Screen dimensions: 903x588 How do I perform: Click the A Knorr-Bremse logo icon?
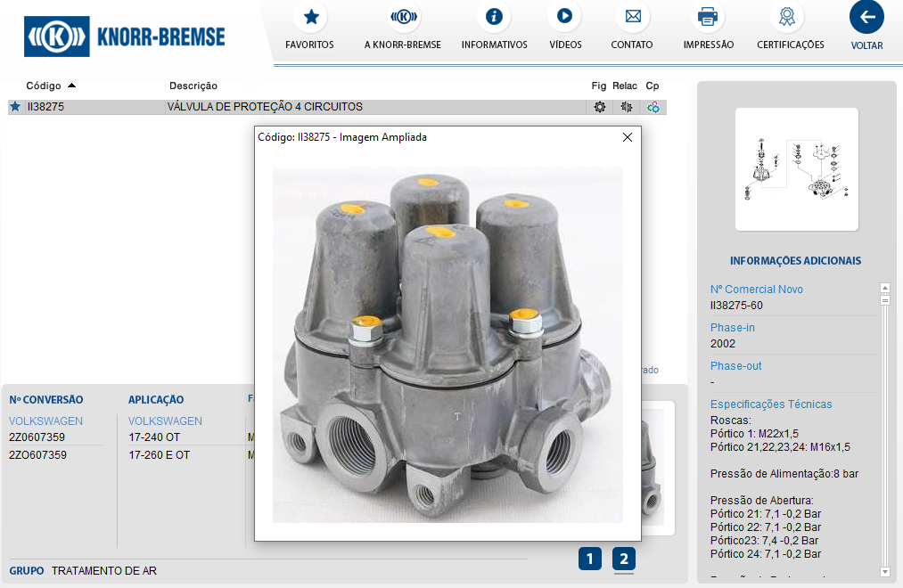[403, 16]
